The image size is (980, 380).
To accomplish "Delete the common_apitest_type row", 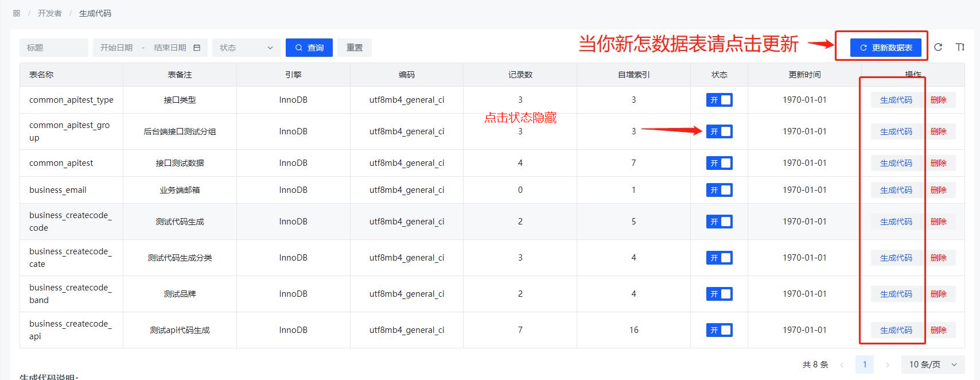I will coord(939,100).
